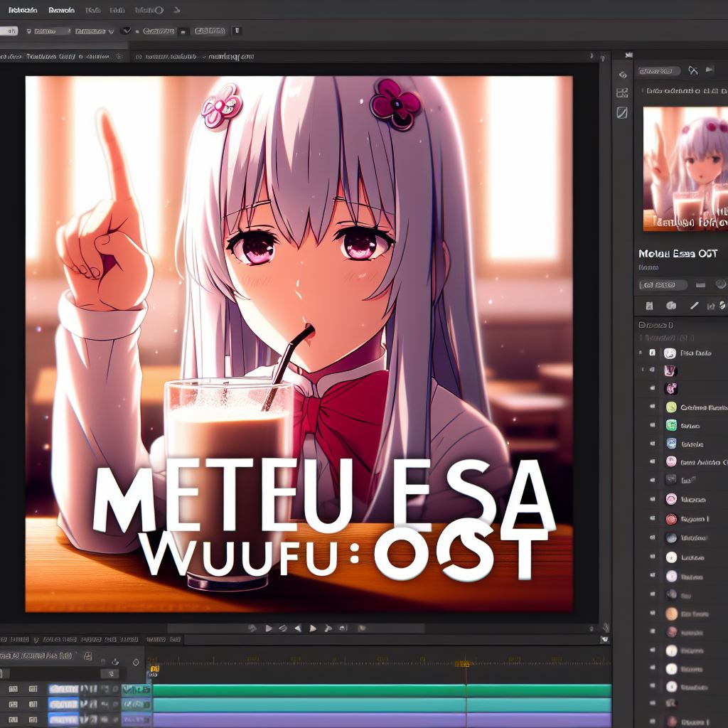Toggle visibility of the peach-orange icon layer
Screen dimensions: 728x728
[x=653, y=614]
